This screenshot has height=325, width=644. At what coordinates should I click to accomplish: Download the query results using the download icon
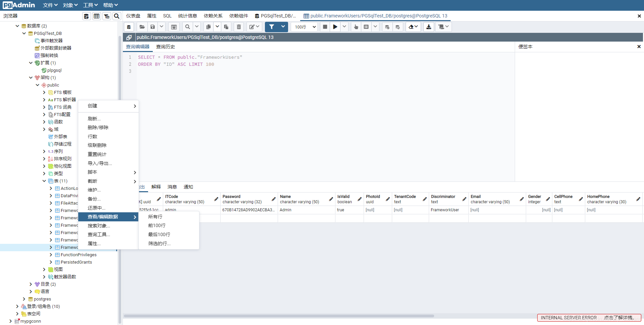tap(429, 27)
